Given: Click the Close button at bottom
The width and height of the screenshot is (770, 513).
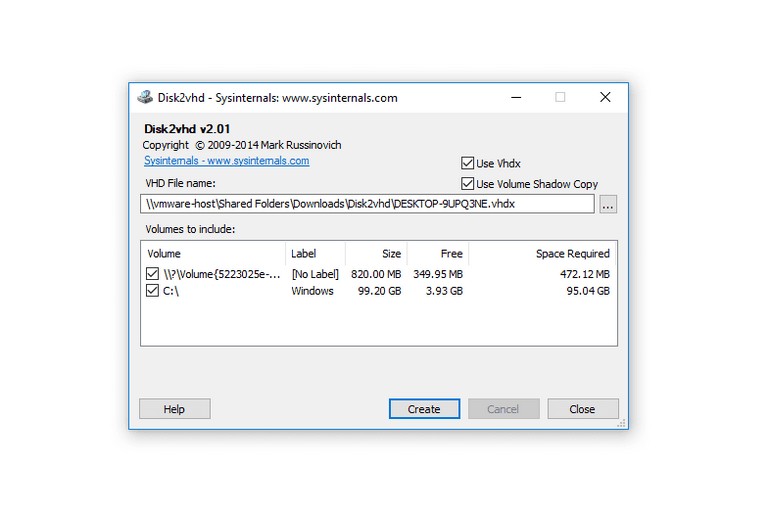Looking at the screenshot, I should 582,409.
